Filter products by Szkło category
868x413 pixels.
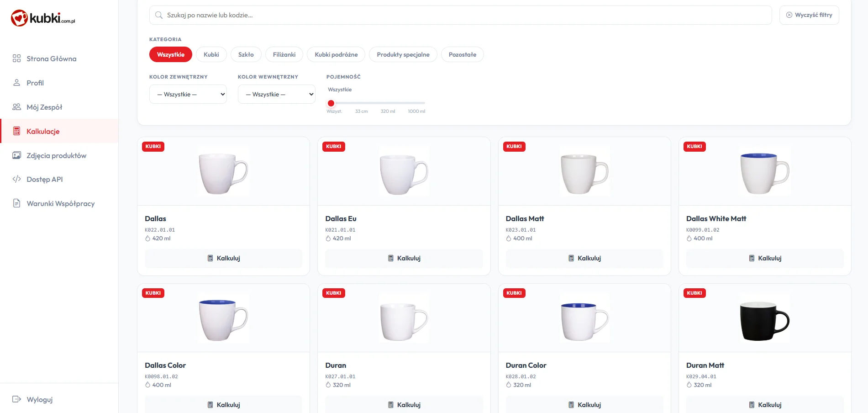tap(246, 54)
